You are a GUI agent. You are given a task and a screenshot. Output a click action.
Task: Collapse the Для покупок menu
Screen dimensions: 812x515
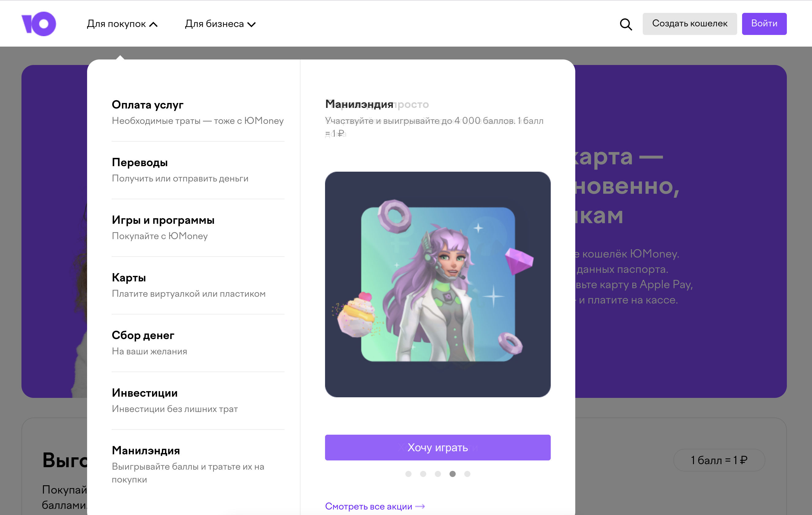pos(122,24)
